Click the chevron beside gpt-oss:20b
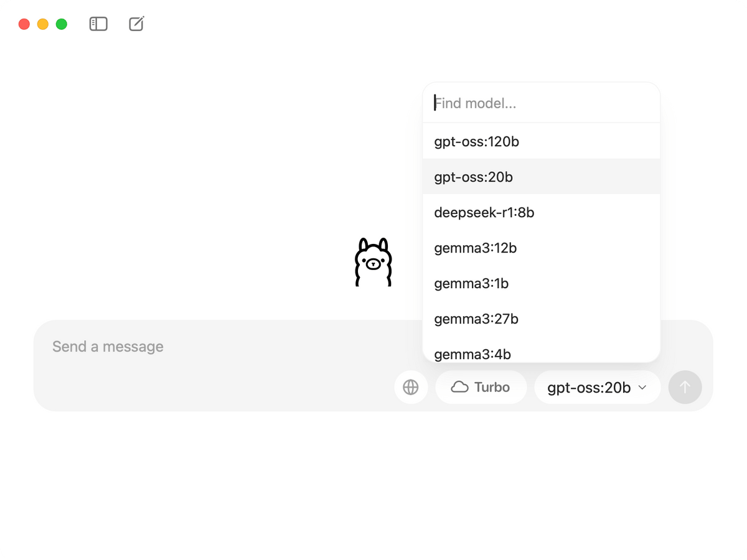This screenshot has height=560, width=747. click(x=642, y=388)
